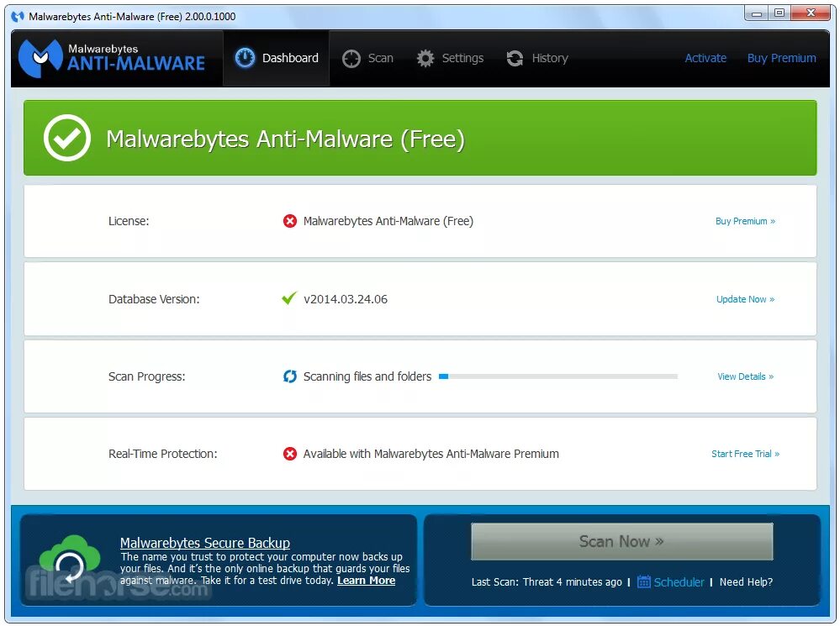Click the Secure Backup cloud icon

[x=70, y=560]
